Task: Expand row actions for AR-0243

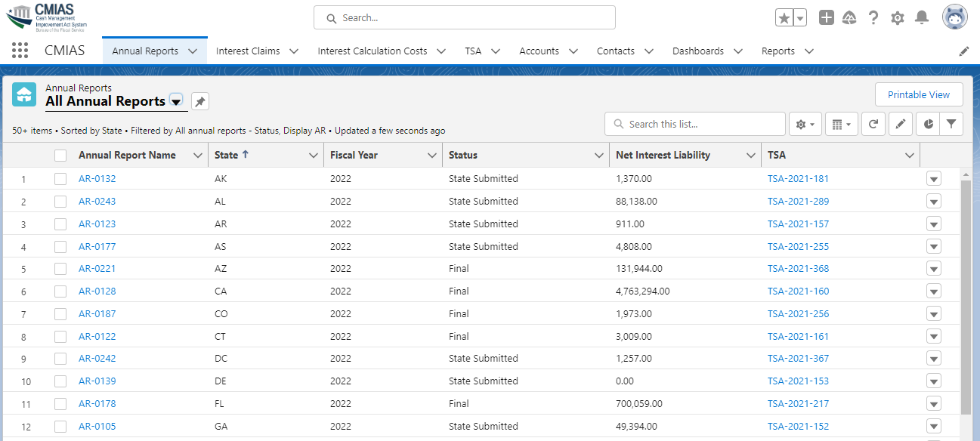Action: (934, 202)
